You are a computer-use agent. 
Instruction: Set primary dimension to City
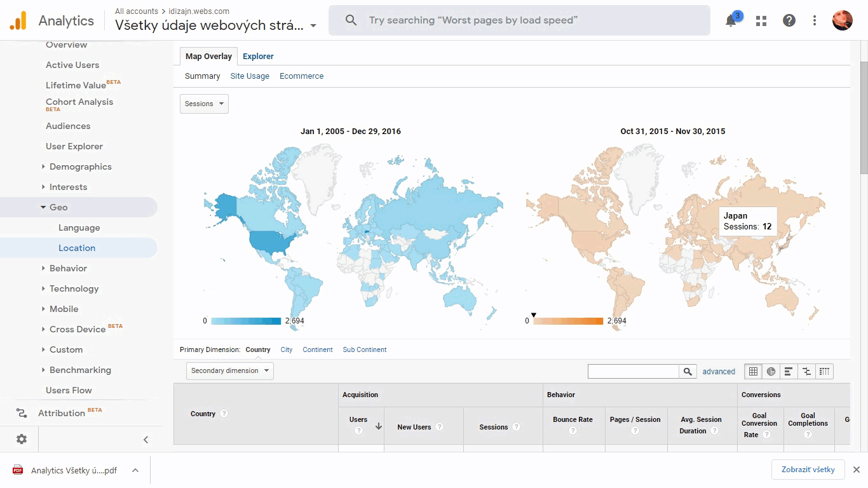coord(287,350)
